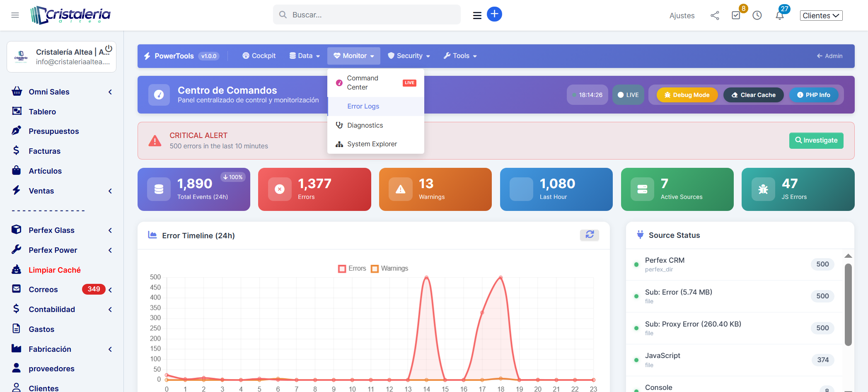The height and width of the screenshot is (392, 868).
Task: Toggle Warnings series in chart legend
Action: click(x=389, y=269)
